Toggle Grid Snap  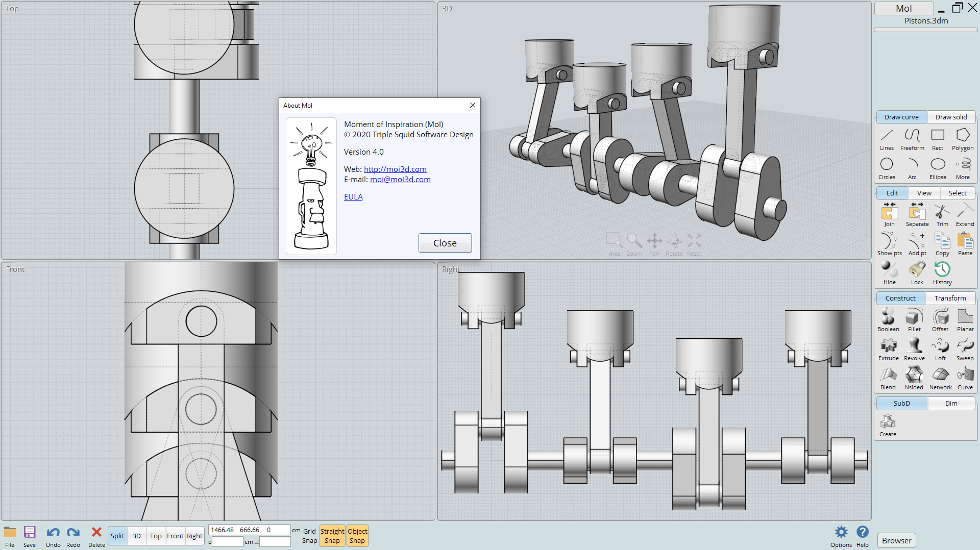(309, 536)
